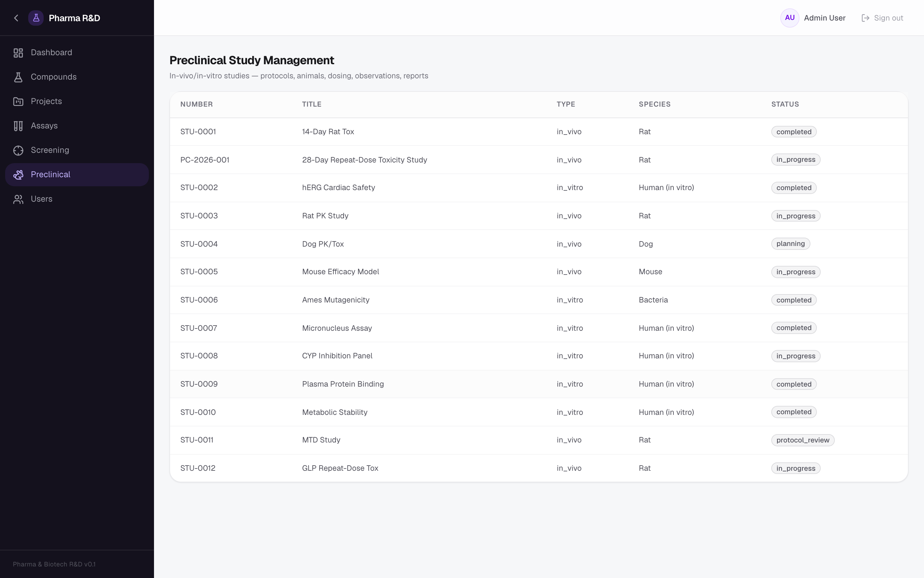Click the 14-Day Rat Tox title
The image size is (924, 578).
(x=328, y=132)
